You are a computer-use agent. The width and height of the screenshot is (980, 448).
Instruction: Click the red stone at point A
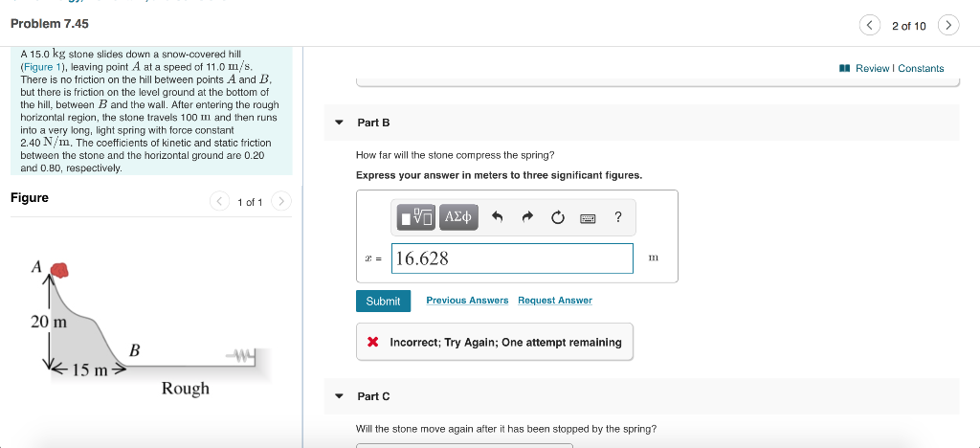(58, 269)
